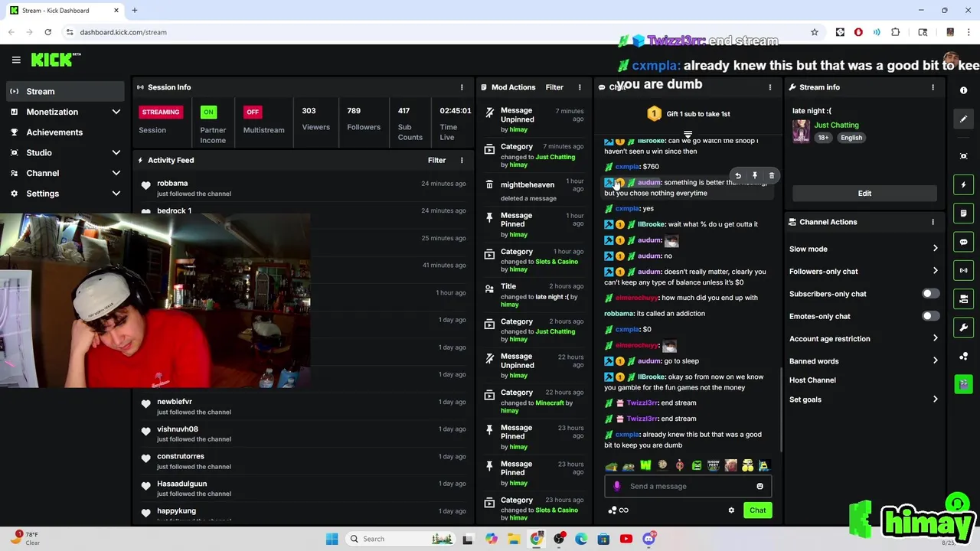Viewport: 980px width, 551px height.
Task: Open Account age restriction options
Action: tap(935, 338)
